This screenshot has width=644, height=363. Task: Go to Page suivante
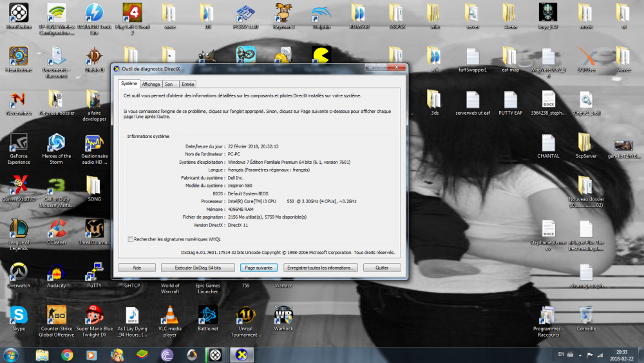pos(259,268)
